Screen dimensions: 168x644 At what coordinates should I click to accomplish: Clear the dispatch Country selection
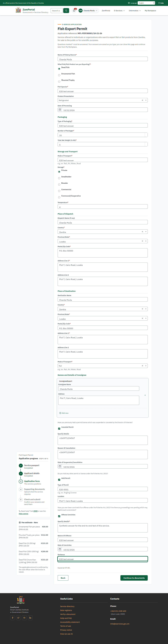[x=142, y=231]
